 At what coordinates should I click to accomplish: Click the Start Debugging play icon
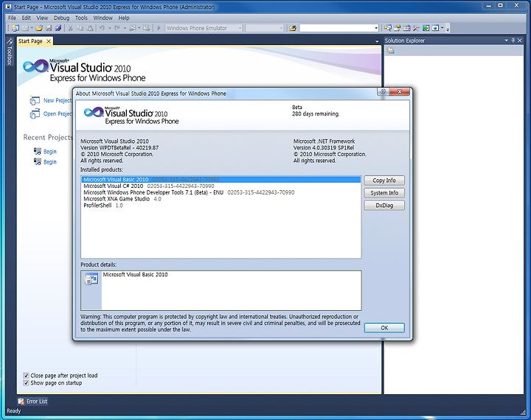pyautogui.click(x=159, y=28)
